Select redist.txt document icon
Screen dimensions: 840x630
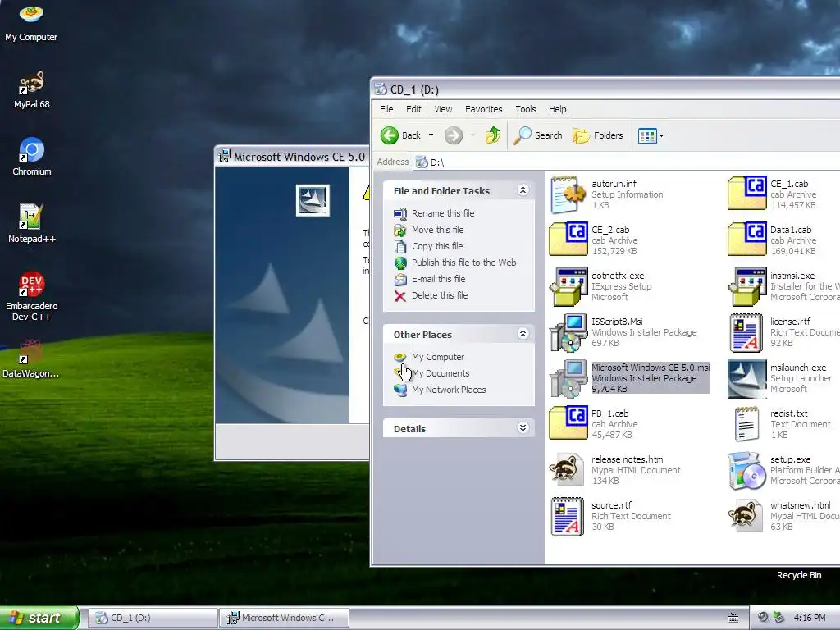(746, 424)
